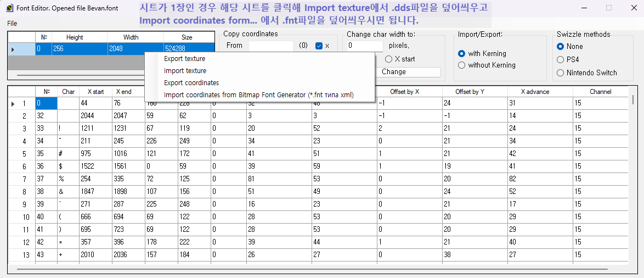Viewport: 644px width, 278px height.
Task: Select texture height cell 256
Action: (x=80, y=49)
